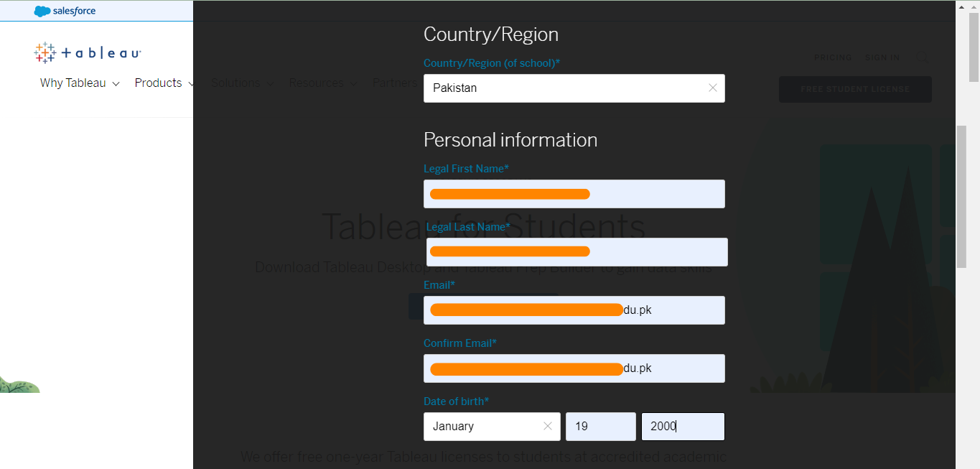Open birth month dropdown showing January
Screen dimensions: 980x469
coord(492,427)
